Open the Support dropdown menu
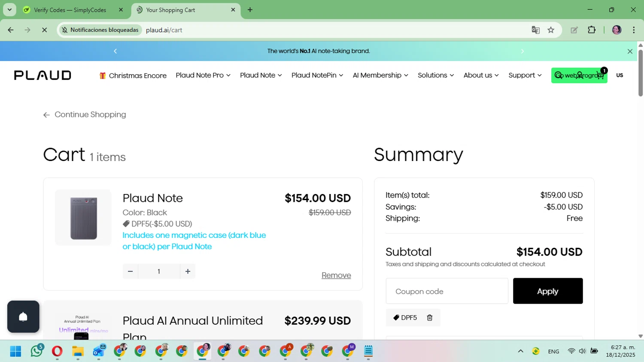Viewport: 644px width, 362px height. click(525, 75)
